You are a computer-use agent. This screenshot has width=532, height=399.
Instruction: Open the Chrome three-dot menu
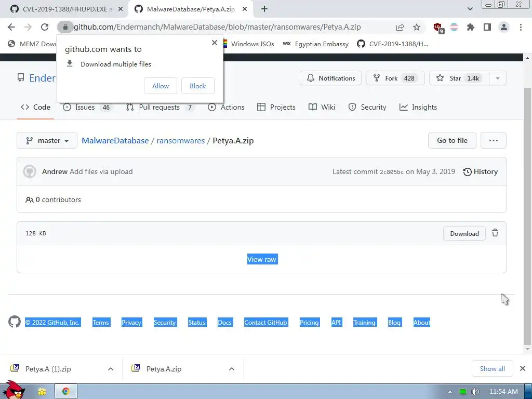tap(521, 27)
